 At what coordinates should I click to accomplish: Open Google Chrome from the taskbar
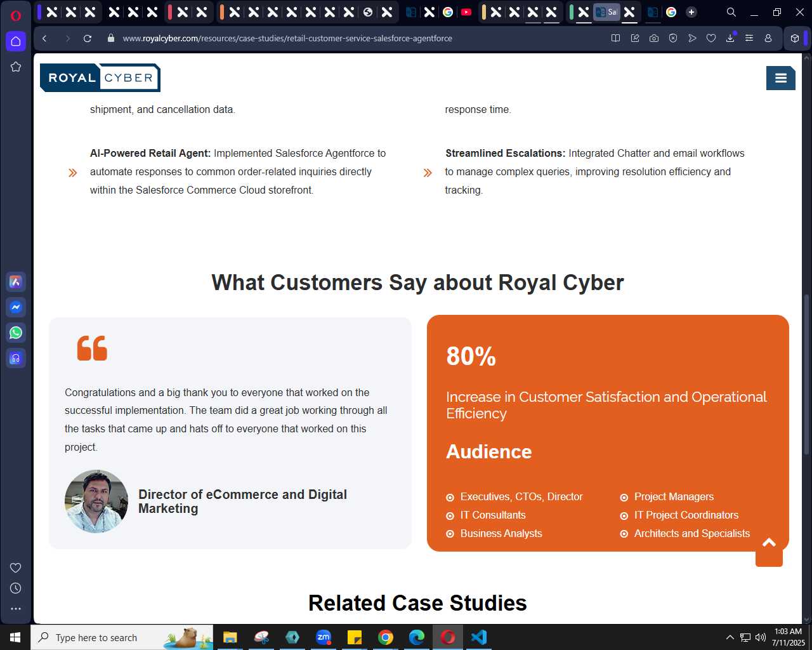pyautogui.click(x=386, y=637)
